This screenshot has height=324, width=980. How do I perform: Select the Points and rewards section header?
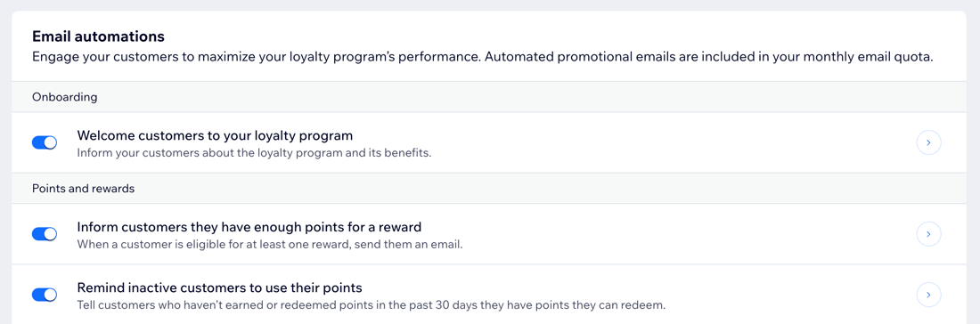489,188
